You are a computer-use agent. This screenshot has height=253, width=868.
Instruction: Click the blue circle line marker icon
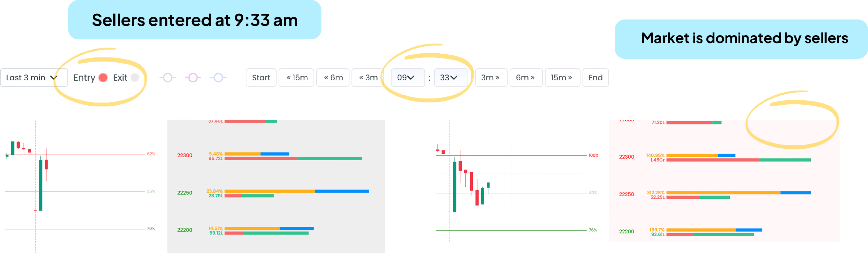(218, 78)
